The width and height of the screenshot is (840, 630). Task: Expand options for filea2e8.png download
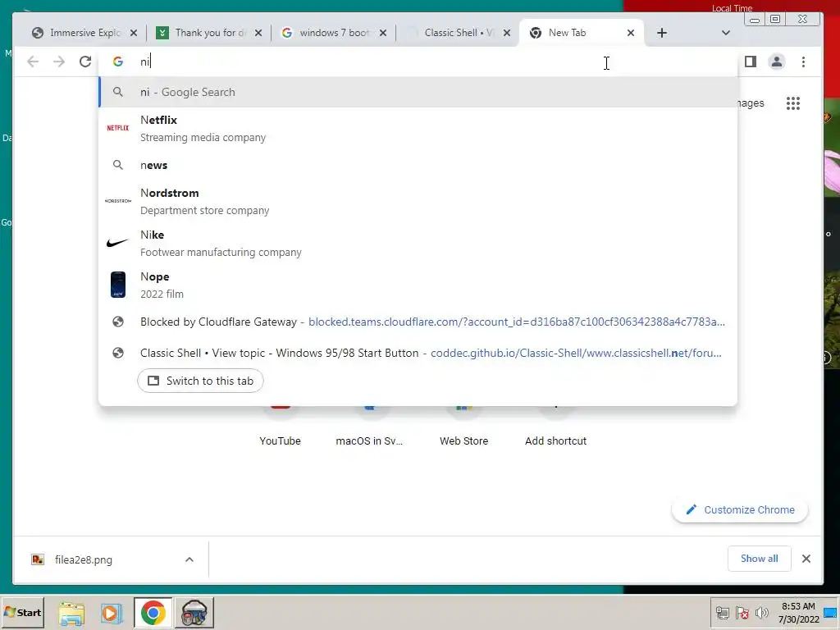click(189, 559)
